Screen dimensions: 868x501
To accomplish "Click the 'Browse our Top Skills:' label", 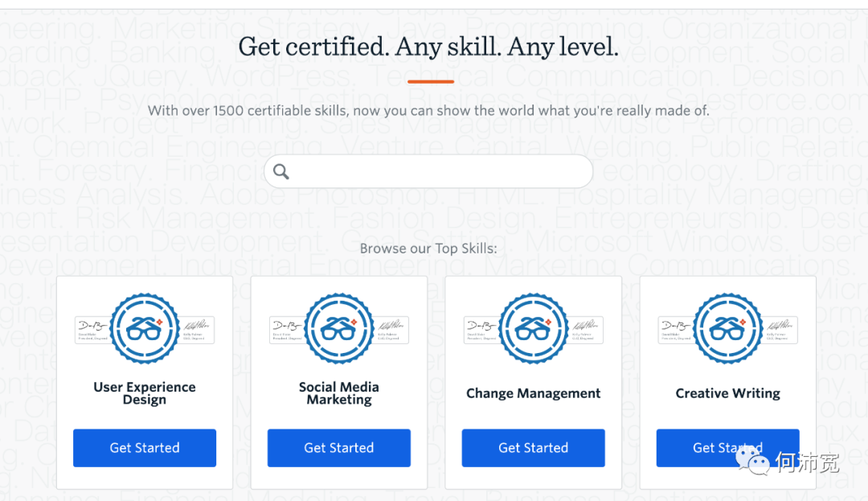I will (x=428, y=248).
